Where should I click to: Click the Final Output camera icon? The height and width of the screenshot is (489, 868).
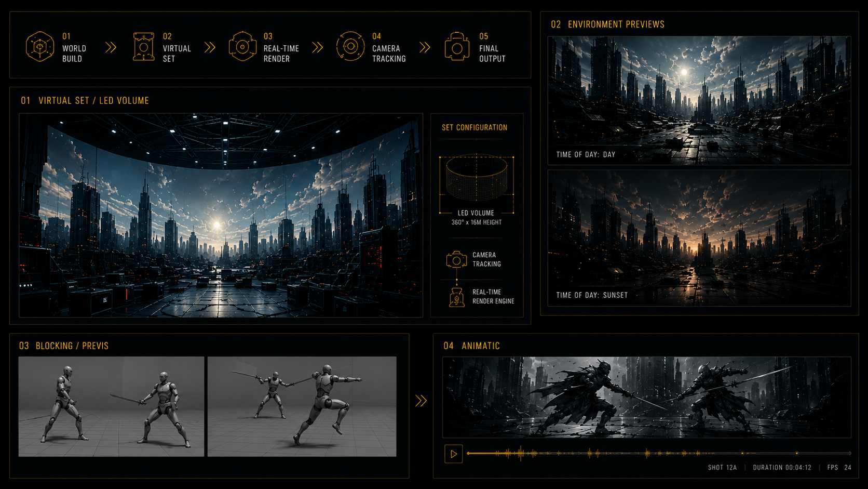click(457, 47)
